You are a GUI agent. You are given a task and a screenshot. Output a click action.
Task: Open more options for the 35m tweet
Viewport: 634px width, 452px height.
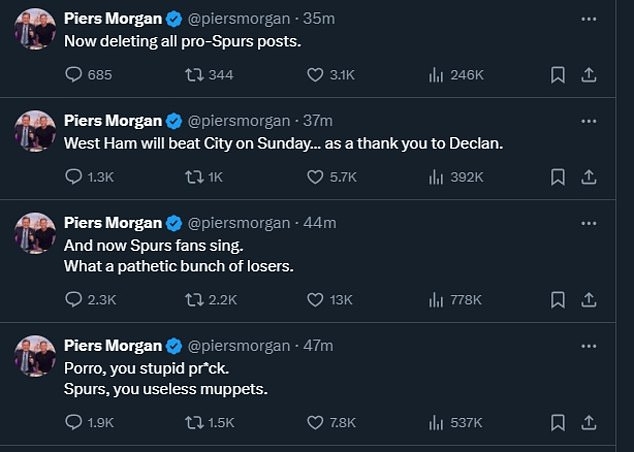[x=590, y=17]
